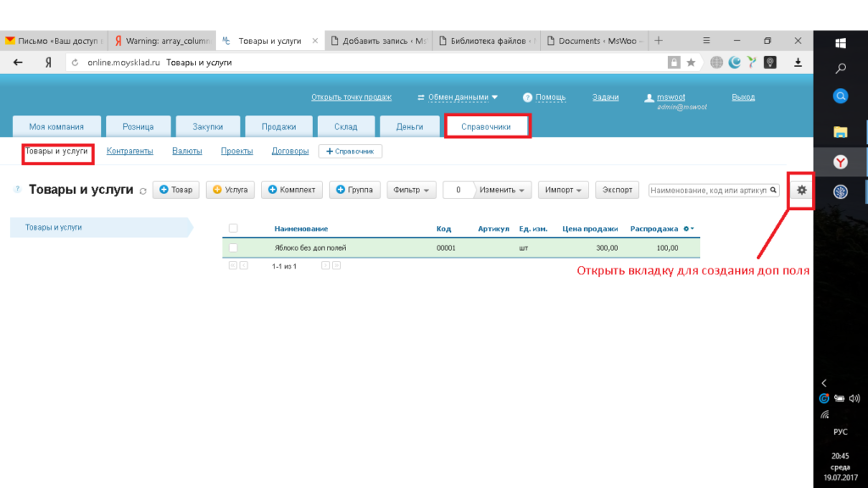868x488 pixels.
Task: Click the Yandex home button
Action: (x=48, y=63)
